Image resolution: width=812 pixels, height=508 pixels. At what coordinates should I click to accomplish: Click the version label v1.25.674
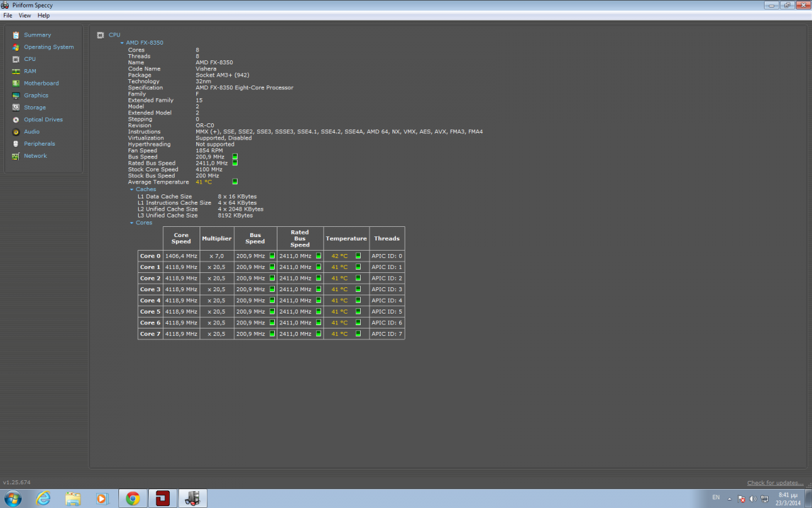[x=17, y=482]
